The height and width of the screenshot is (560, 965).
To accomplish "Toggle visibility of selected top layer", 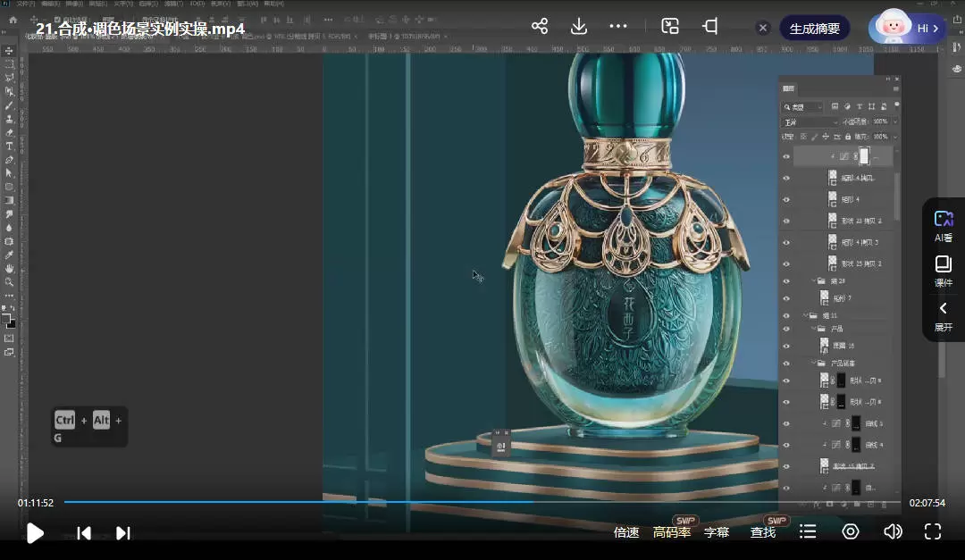I will 786,156.
